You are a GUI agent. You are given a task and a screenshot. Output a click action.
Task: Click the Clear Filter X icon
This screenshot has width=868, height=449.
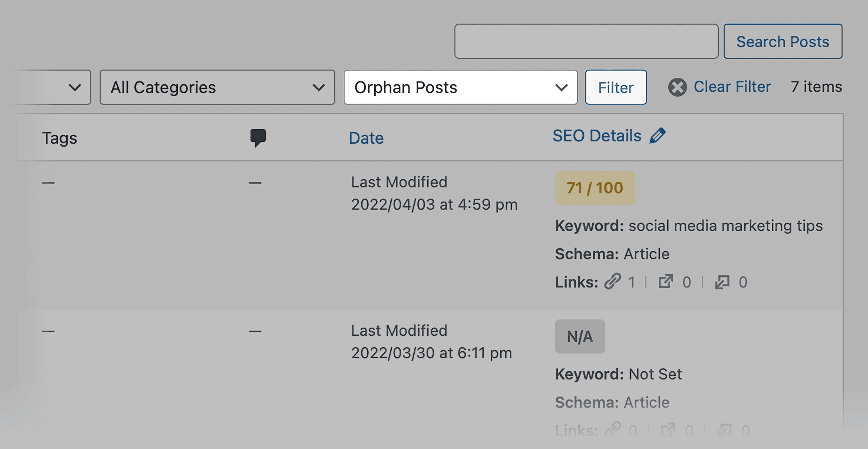(677, 87)
